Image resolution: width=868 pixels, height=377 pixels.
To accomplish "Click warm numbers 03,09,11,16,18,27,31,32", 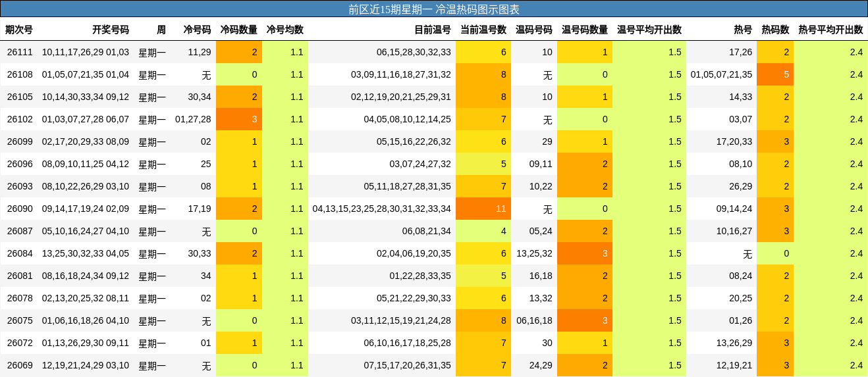I will coord(401,74).
